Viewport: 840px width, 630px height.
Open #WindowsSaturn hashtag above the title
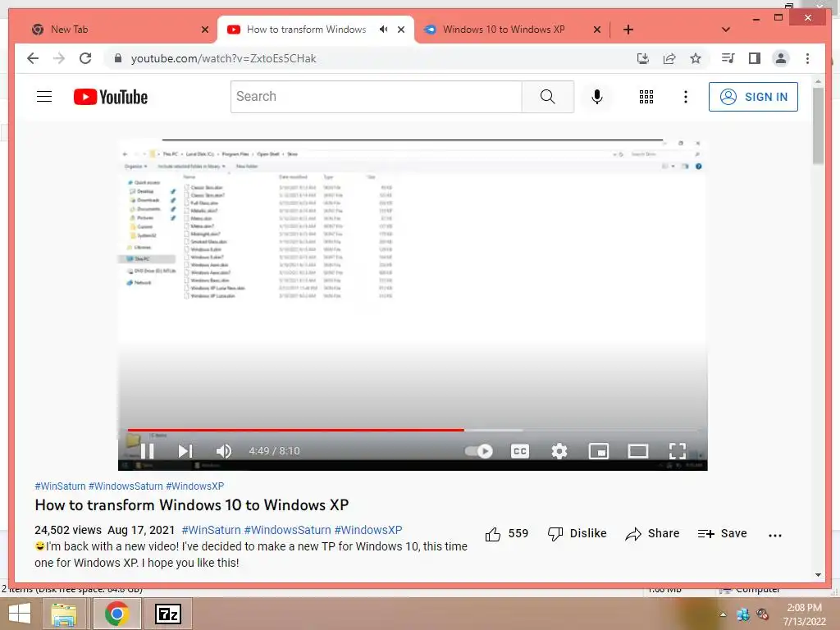tap(126, 486)
